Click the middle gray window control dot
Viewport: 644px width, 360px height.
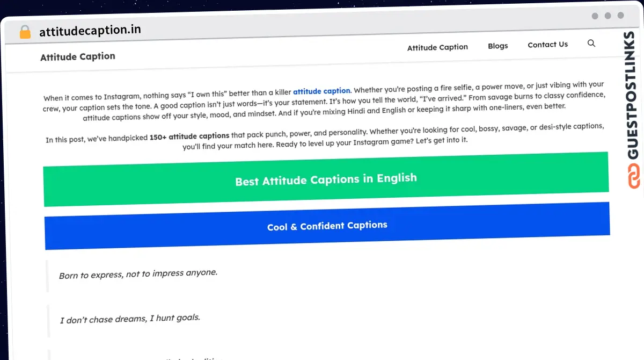[608, 16]
